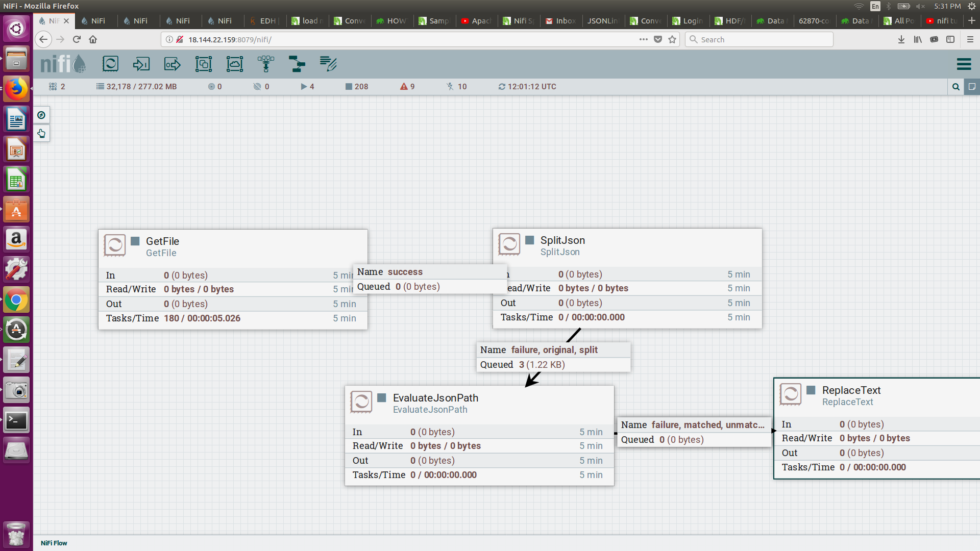Click the Firefox search input field
This screenshot has height=551, width=980.
click(x=761, y=39)
